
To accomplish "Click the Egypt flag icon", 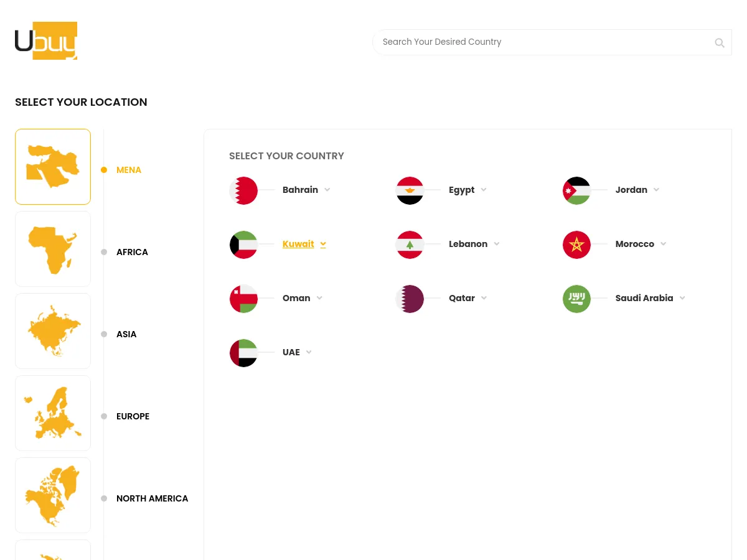I will pos(410,190).
